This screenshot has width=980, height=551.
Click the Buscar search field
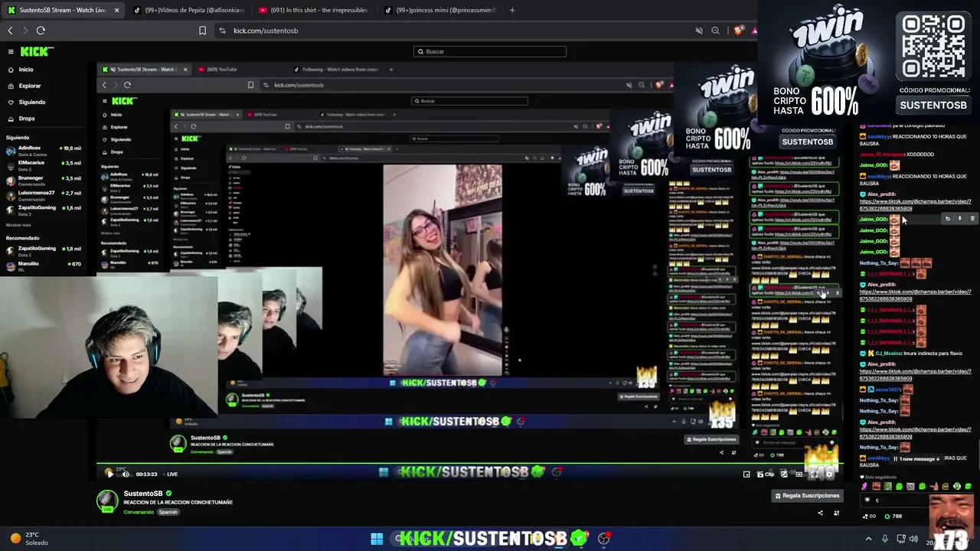click(490, 51)
